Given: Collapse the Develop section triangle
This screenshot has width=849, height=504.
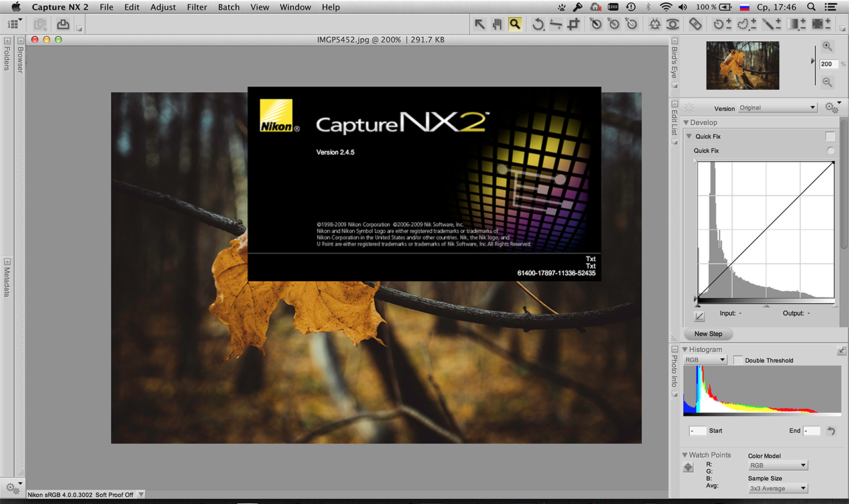Looking at the screenshot, I should pos(685,123).
